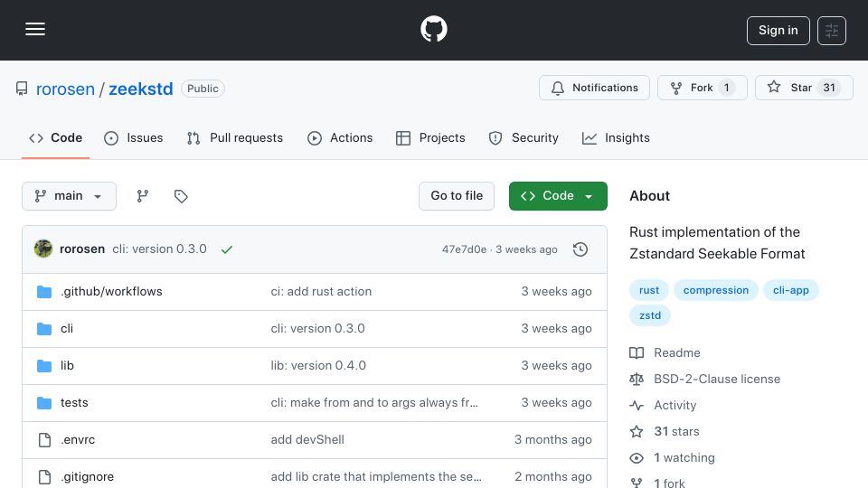
Task: Open the lib folder
Action: click(x=67, y=366)
